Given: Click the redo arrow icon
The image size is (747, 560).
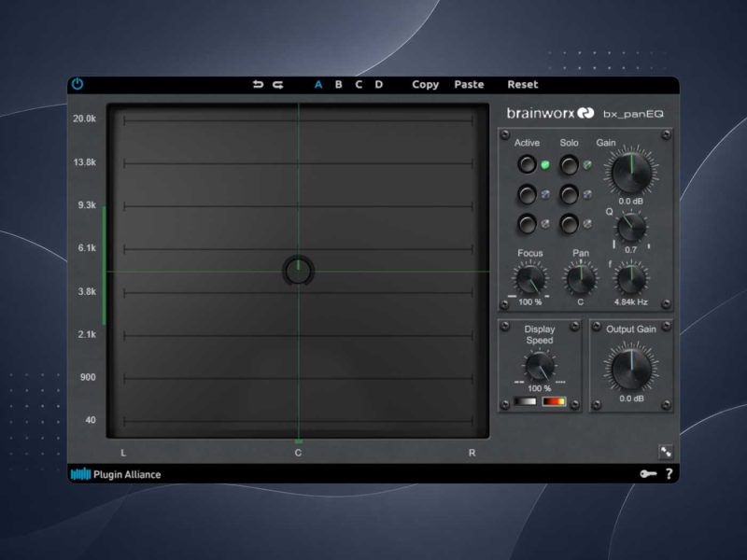Looking at the screenshot, I should tap(278, 85).
